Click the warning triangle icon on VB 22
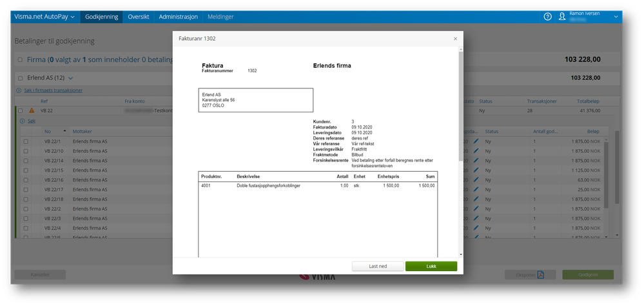This screenshot has height=306, width=644. click(x=32, y=110)
